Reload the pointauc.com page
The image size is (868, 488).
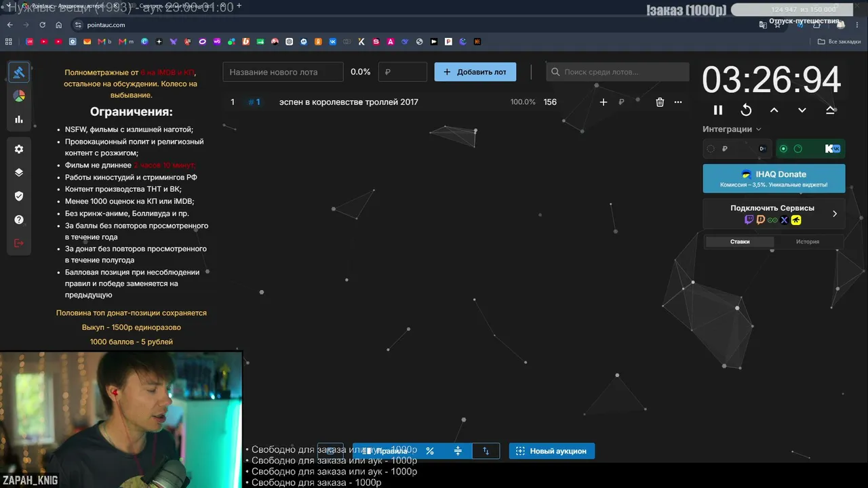[x=43, y=25]
